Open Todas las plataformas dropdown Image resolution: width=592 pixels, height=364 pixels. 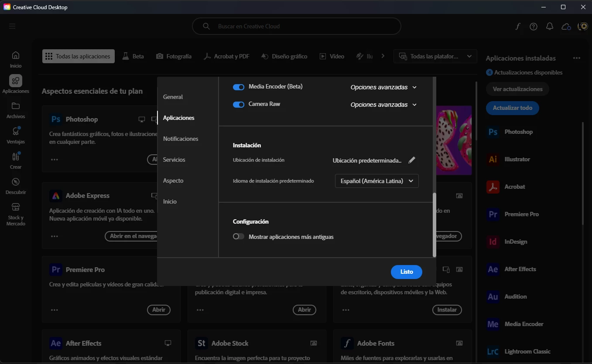[435, 56]
